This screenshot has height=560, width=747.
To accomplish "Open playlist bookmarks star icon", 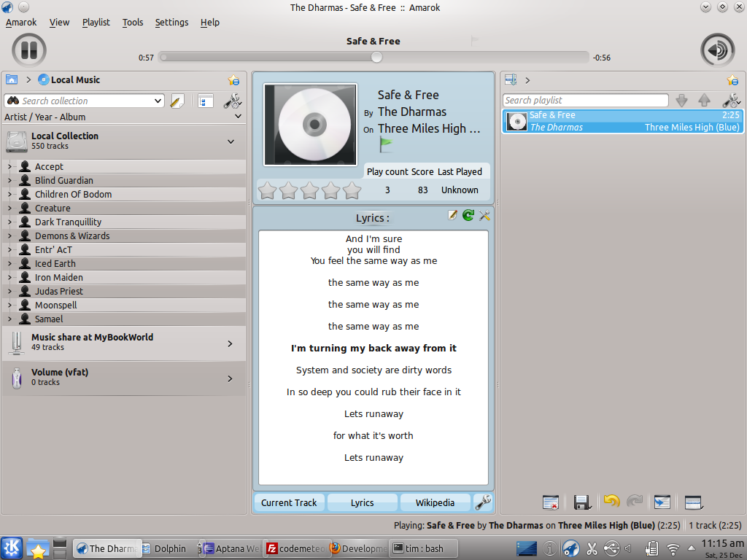I will [x=732, y=80].
